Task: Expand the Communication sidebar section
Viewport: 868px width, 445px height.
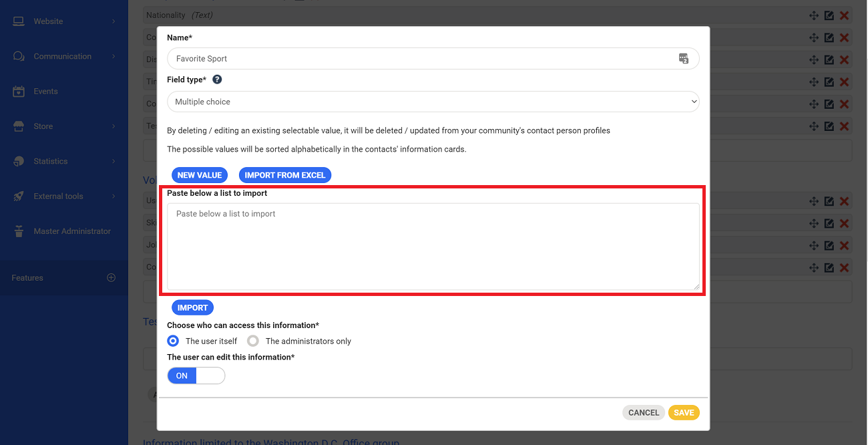Action: pos(61,56)
